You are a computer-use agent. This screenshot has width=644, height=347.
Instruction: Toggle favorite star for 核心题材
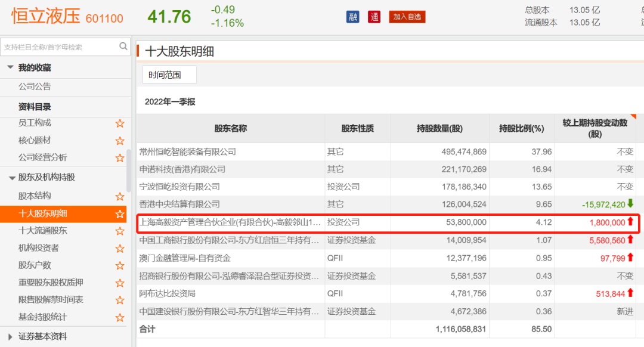point(120,141)
